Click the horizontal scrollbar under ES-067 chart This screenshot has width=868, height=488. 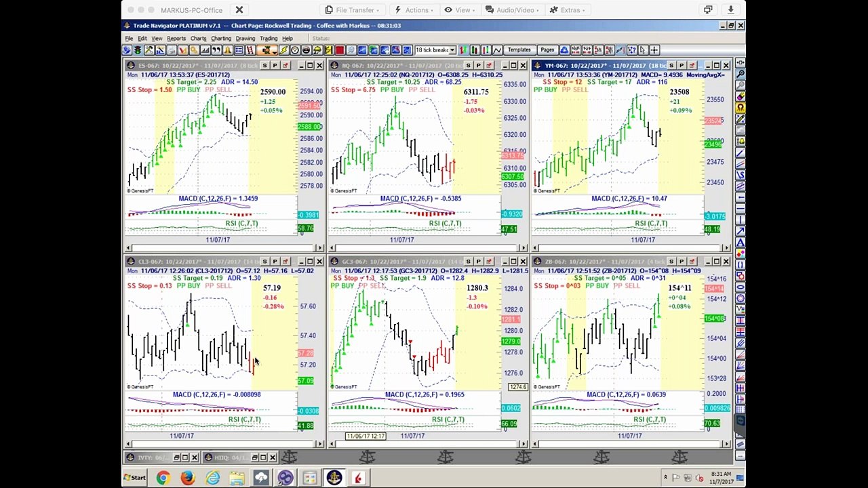coord(224,248)
